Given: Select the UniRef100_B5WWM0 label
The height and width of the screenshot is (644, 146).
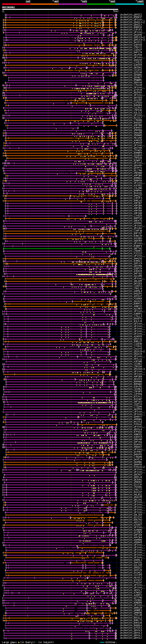Looking at the screenshot, I should 131,80.
